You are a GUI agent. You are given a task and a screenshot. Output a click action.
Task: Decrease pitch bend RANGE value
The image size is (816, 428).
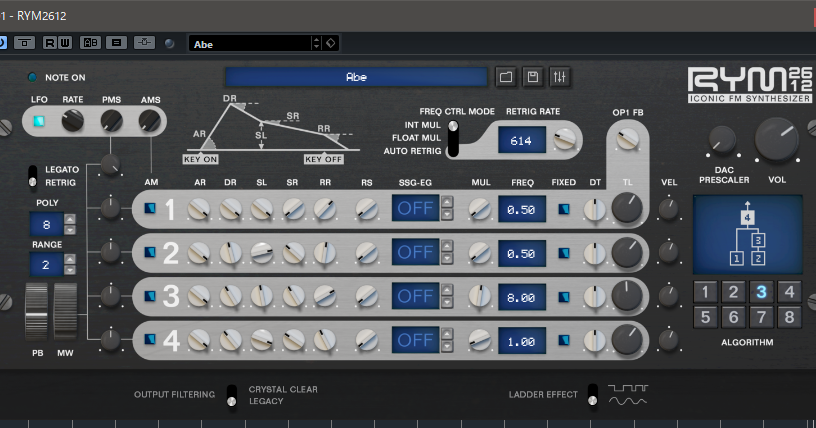70,270
